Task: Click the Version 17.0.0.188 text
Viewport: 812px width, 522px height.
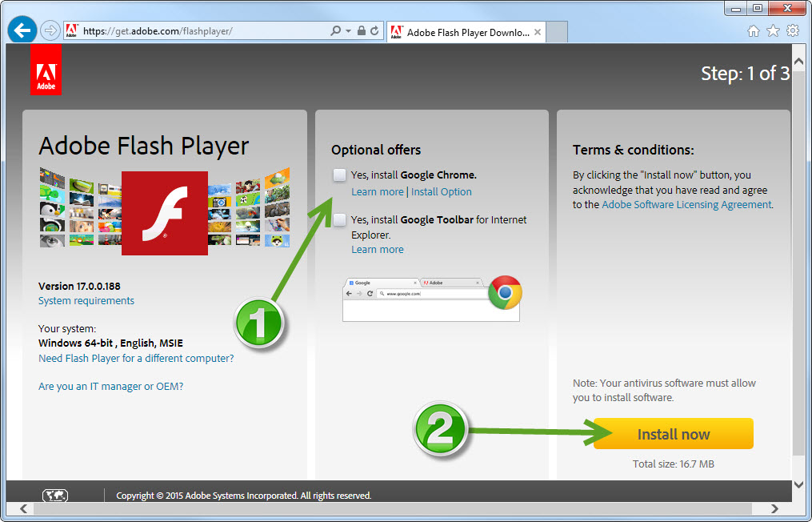Action: point(79,286)
